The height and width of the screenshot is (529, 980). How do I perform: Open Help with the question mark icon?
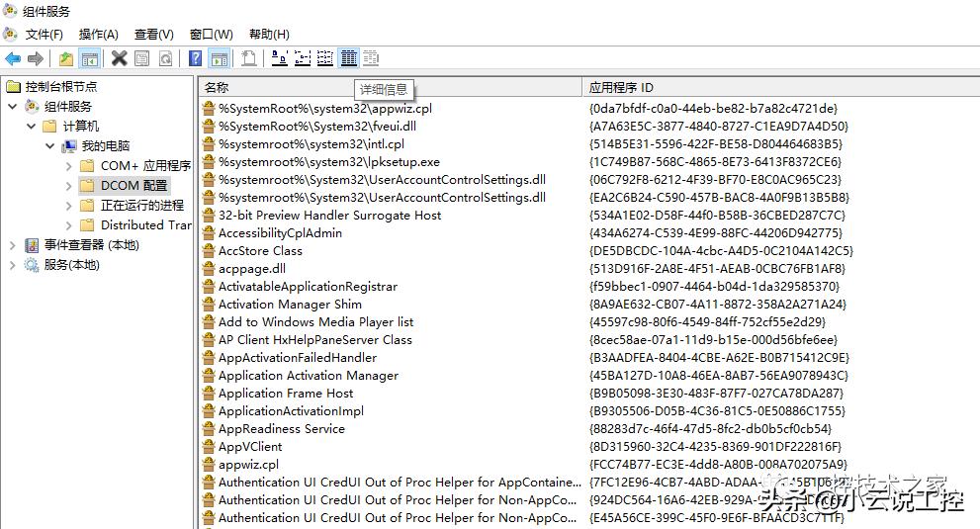click(196, 58)
